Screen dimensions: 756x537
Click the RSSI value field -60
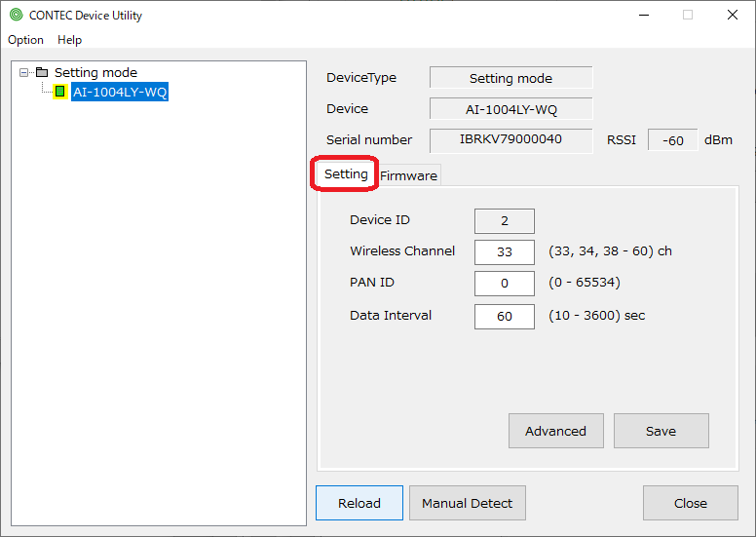tap(672, 140)
